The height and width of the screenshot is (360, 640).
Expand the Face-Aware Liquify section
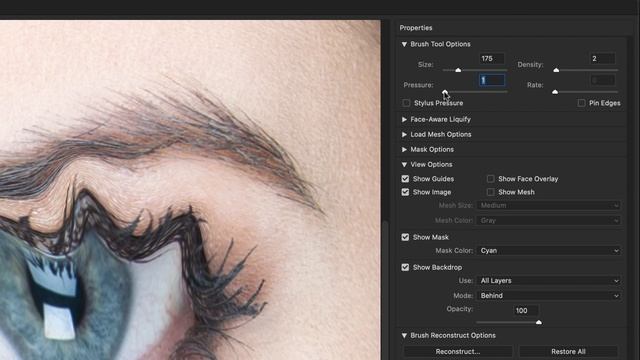404,119
